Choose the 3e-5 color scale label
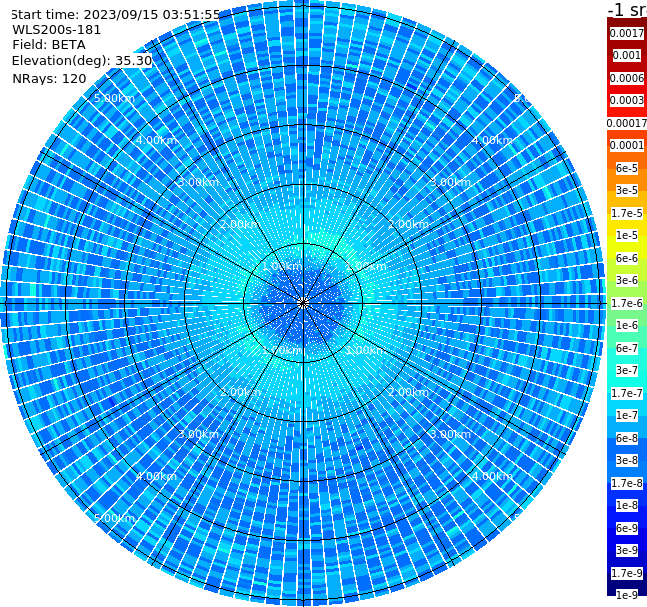 [627, 190]
